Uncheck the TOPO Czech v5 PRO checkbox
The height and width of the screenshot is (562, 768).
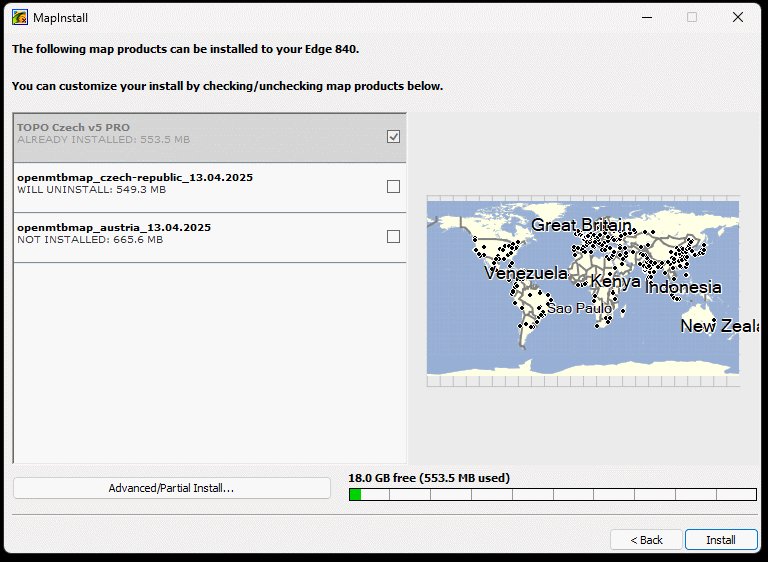393,137
